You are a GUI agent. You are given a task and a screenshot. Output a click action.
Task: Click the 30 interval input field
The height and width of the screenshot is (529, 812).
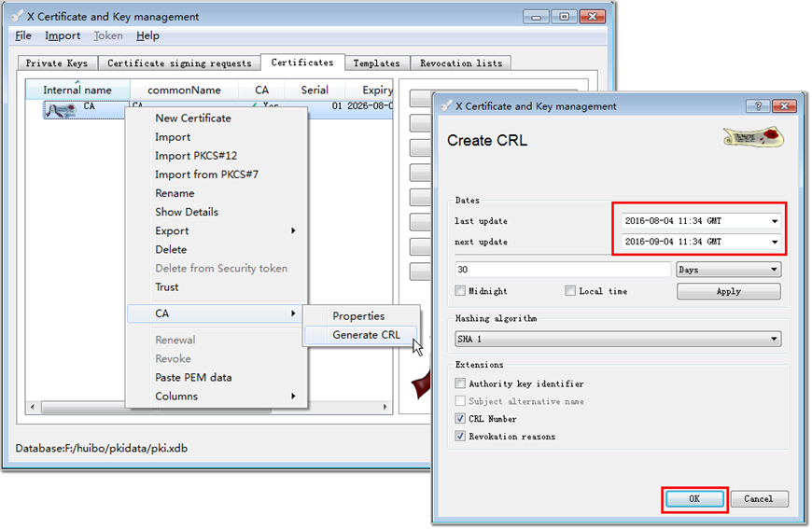coord(563,269)
